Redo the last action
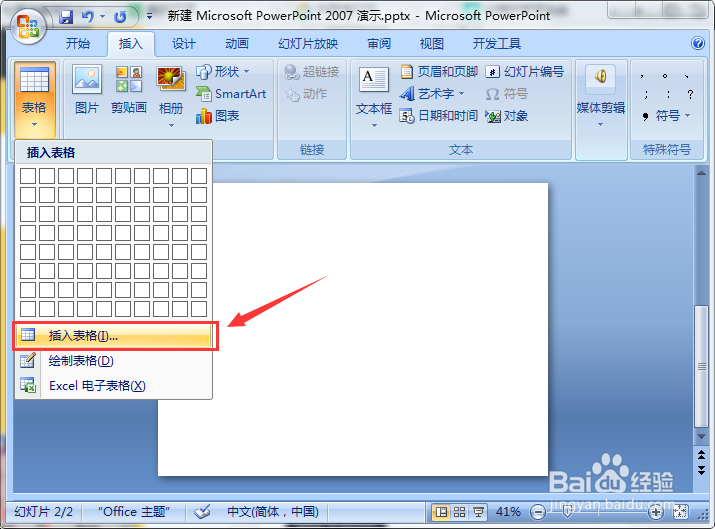 click(x=120, y=17)
